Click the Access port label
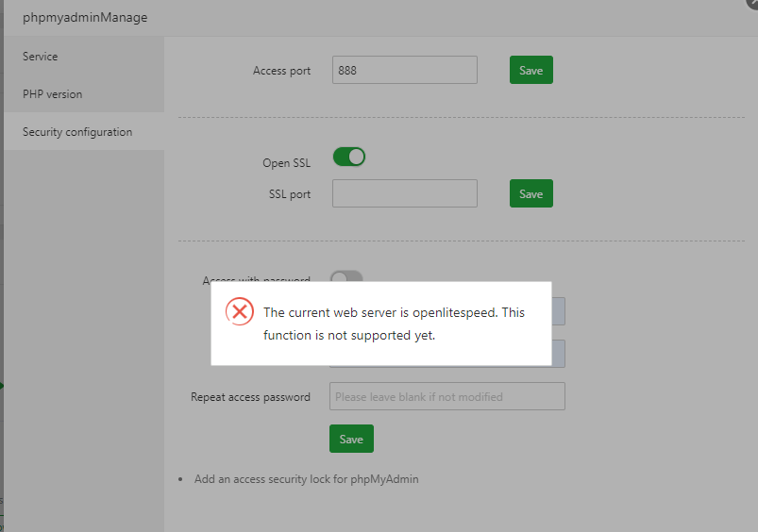 point(281,71)
